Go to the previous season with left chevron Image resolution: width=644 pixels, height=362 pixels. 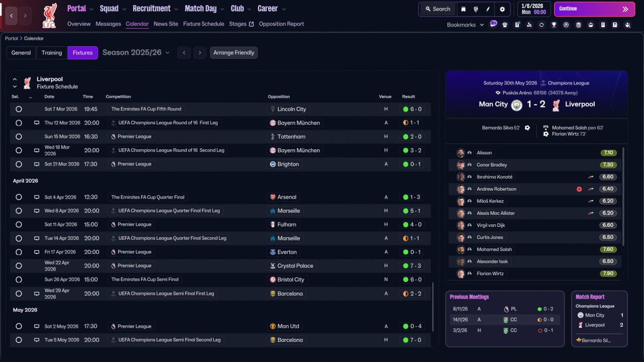pos(184,53)
